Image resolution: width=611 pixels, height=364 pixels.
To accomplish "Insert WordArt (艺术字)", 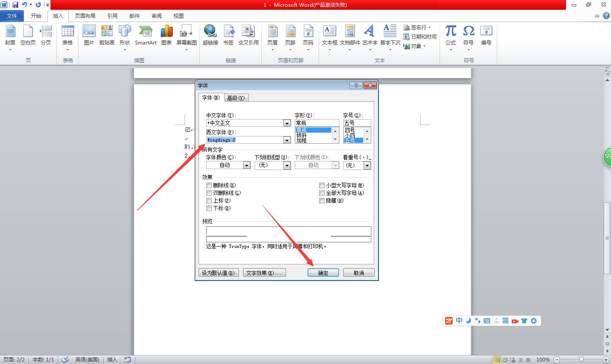I will click(x=370, y=37).
